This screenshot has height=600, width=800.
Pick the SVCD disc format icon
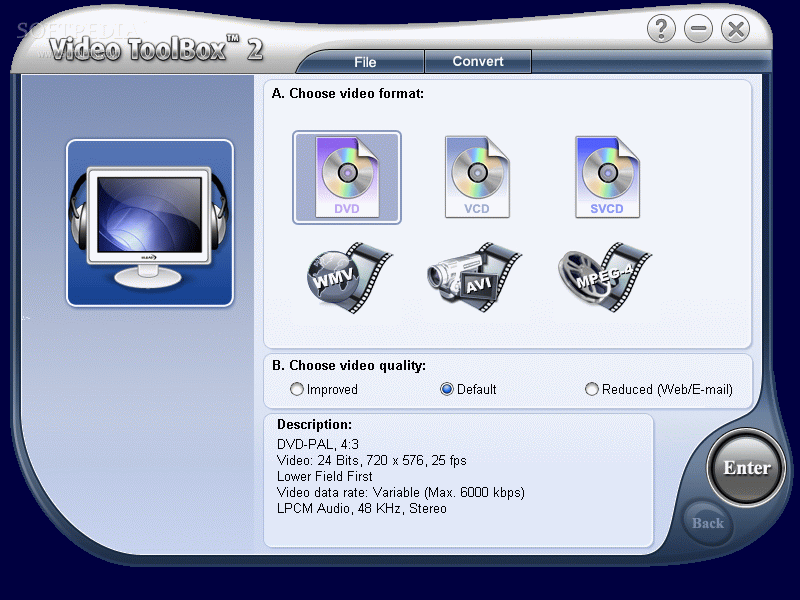pos(607,177)
